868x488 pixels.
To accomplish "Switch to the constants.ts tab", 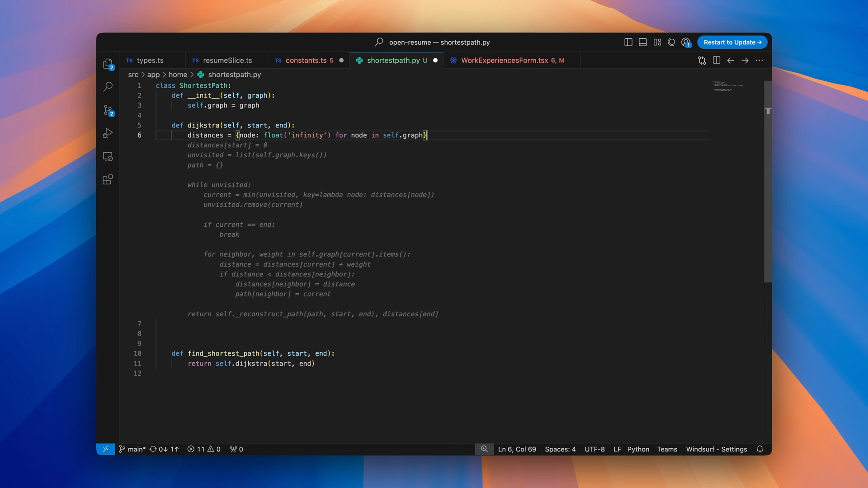I will [306, 60].
